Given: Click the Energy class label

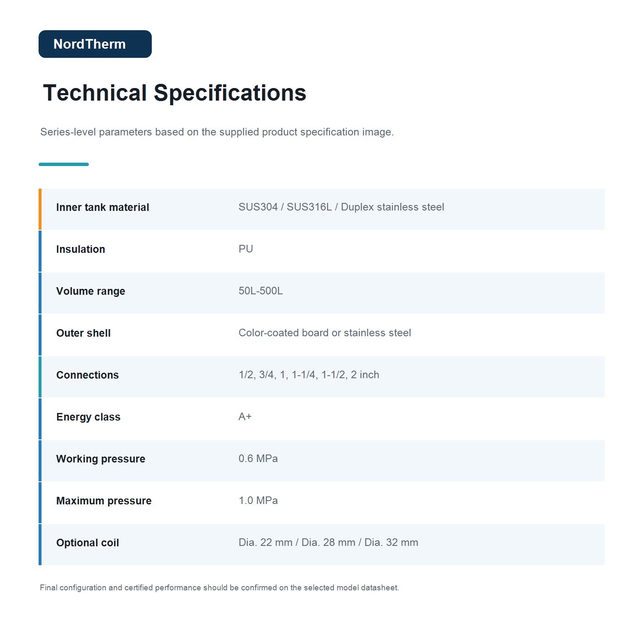Looking at the screenshot, I should (88, 417).
